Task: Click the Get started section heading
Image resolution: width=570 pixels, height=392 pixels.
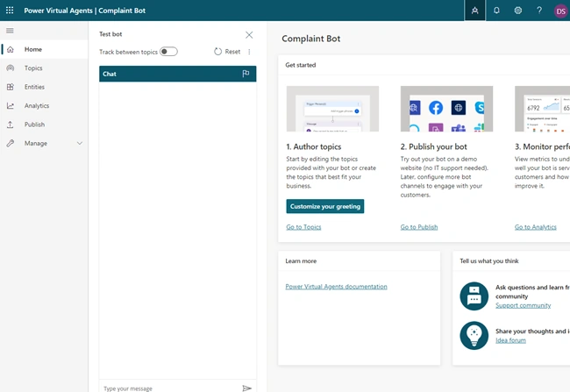Action: [x=300, y=65]
